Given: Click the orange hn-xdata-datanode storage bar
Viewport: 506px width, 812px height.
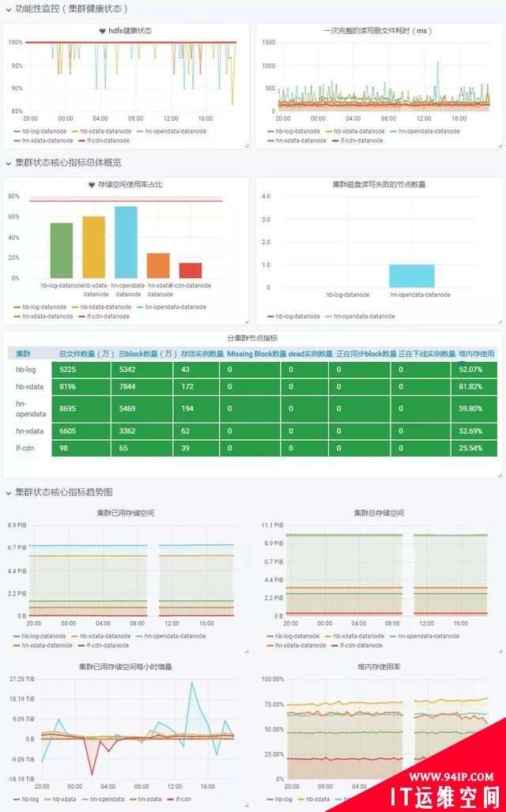Looking at the screenshot, I should point(158,265).
